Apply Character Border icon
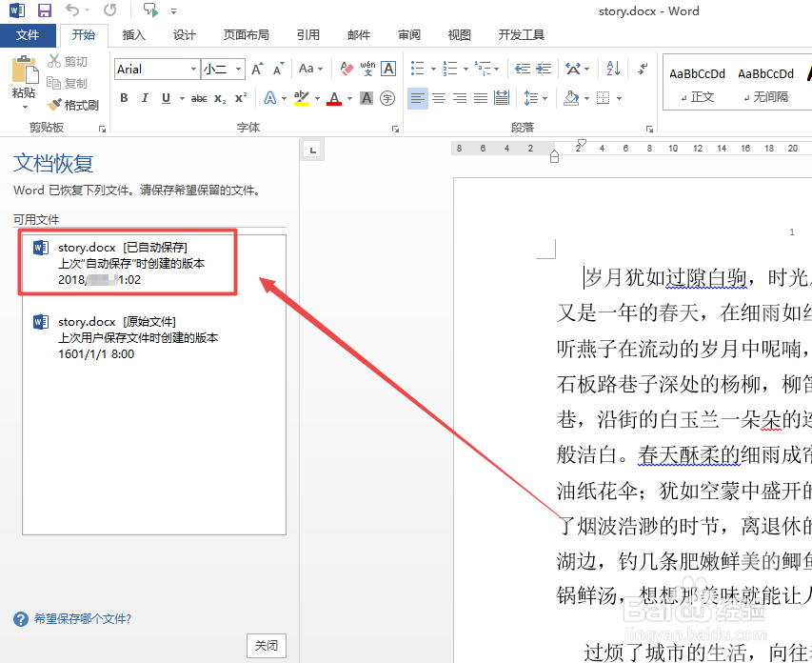The image size is (812, 663). (x=388, y=69)
